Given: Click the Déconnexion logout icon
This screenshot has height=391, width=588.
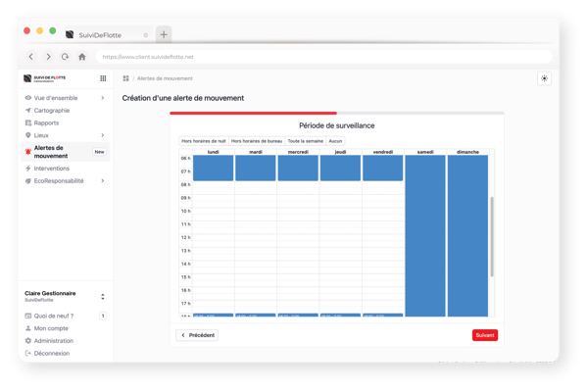Looking at the screenshot, I should 28,353.
